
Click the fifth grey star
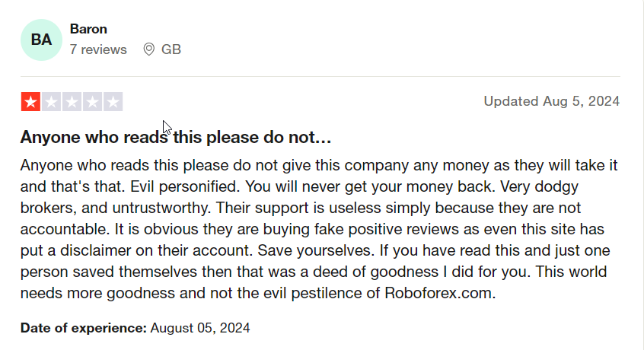pos(113,102)
